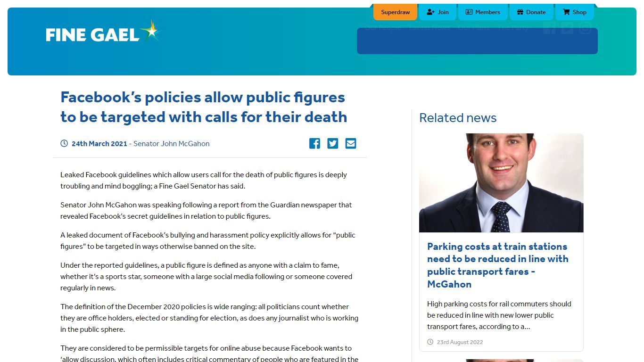Open 'Parking costs at train stations' article link
Viewport: 644px width, 362px height.
498,265
